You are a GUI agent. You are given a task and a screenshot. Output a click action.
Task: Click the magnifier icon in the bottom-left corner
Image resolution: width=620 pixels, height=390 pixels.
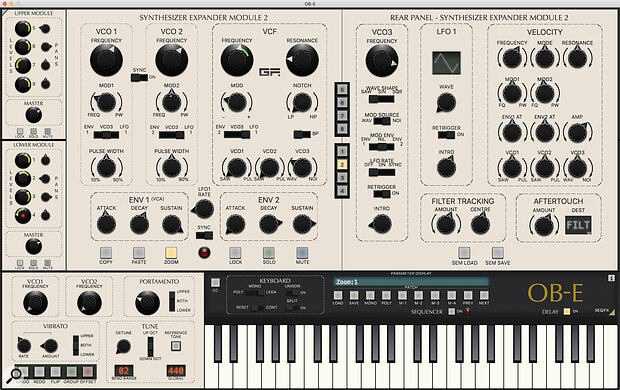pyautogui.click(x=15, y=374)
